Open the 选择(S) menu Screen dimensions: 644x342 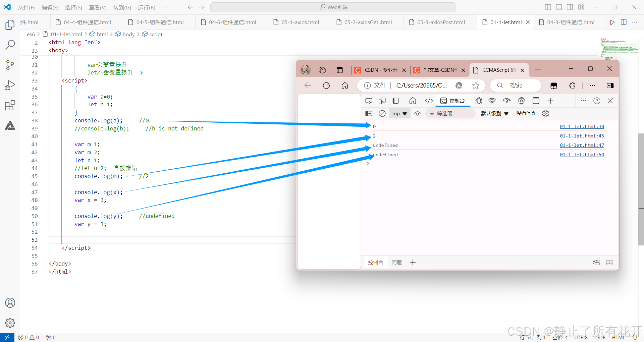(x=73, y=7)
